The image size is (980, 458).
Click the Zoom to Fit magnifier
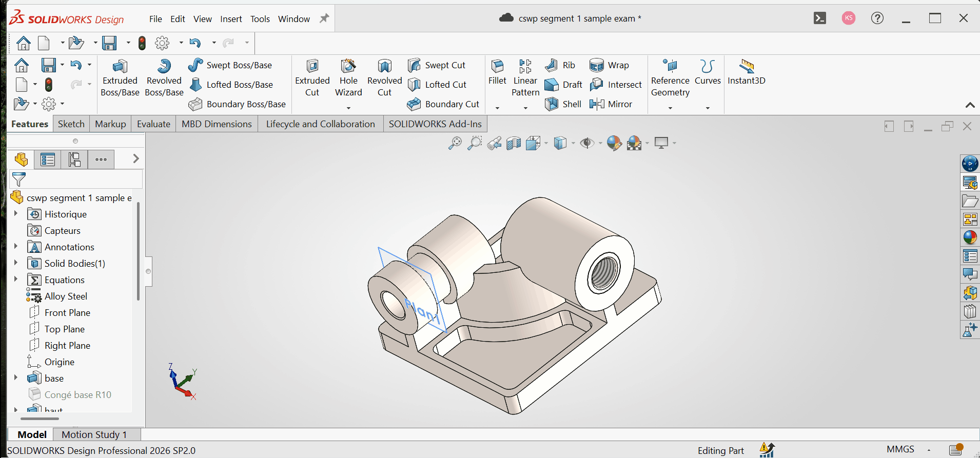pyautogui.click(x=455, y=143)
